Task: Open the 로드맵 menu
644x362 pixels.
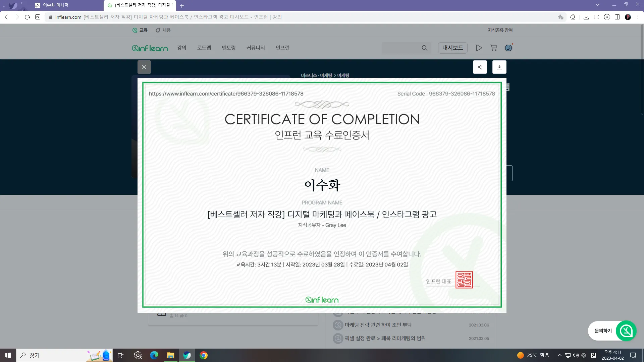Action: pyautogui.click(x=204, y=48)
